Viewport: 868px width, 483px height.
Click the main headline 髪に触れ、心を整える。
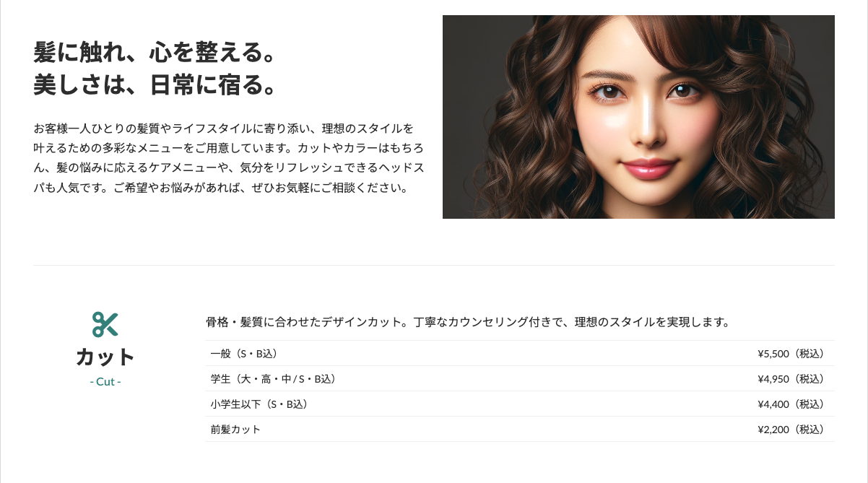pos(155,53)
